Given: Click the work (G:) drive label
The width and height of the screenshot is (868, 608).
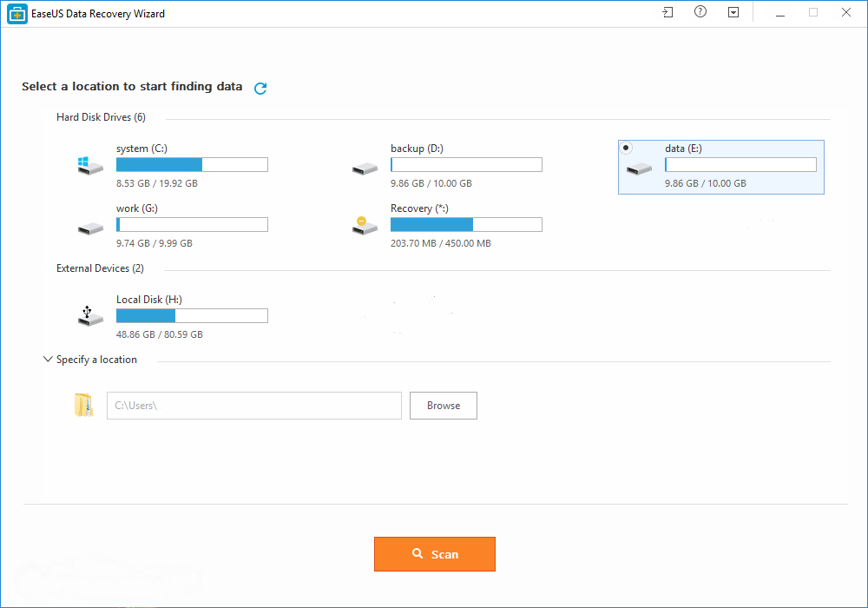Looking at the screenshot, I should (137, 208).
